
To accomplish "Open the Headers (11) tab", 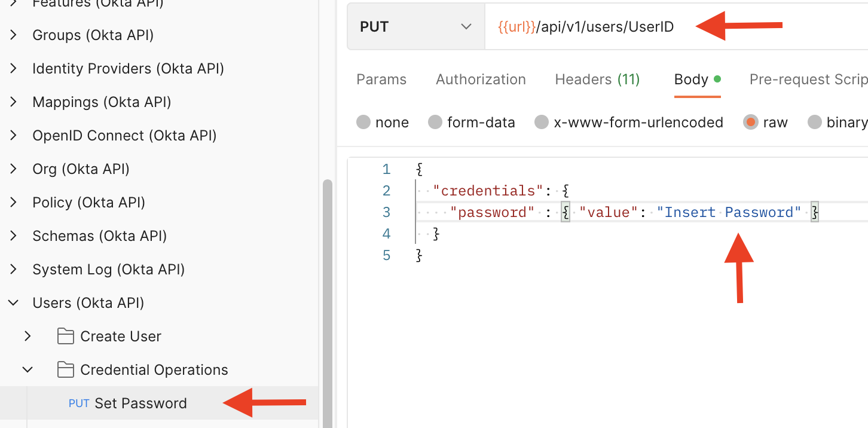I will pos(597,80).
